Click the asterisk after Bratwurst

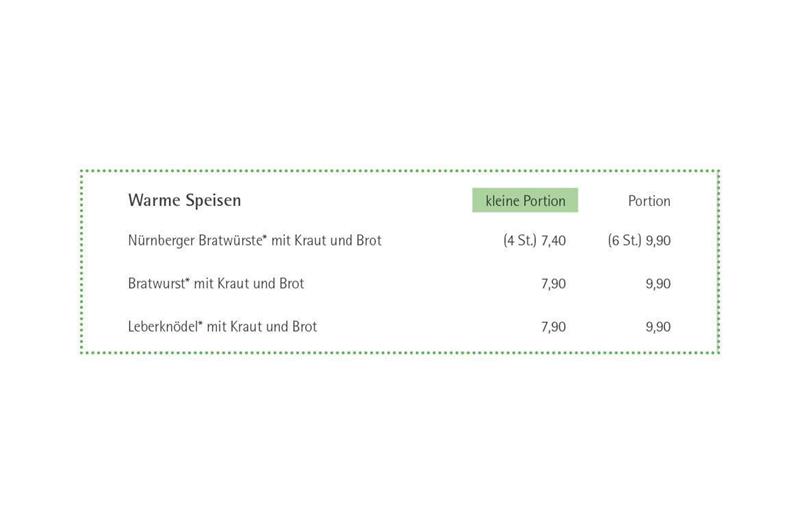tap(188, 280)
